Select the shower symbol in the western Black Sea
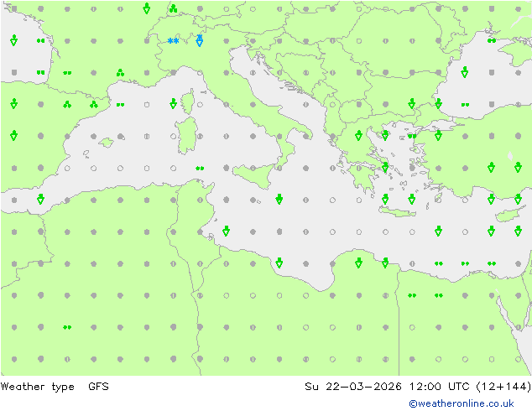 point(465,72)
